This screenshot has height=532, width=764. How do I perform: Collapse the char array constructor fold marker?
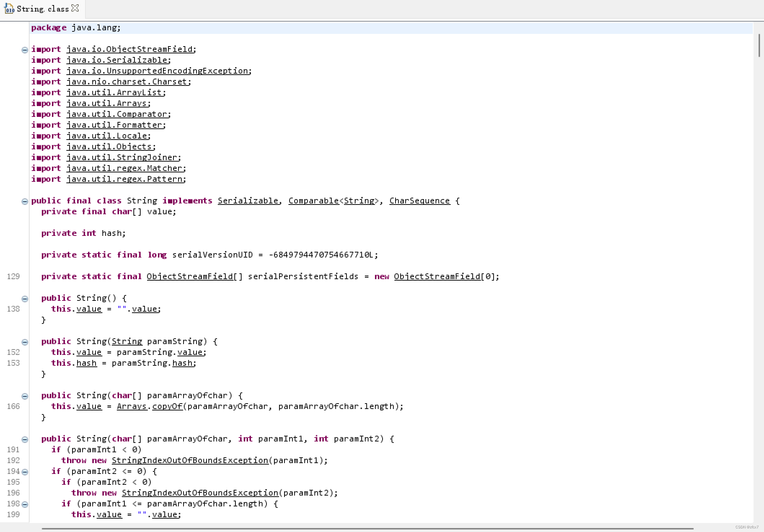tap(25, 396)
